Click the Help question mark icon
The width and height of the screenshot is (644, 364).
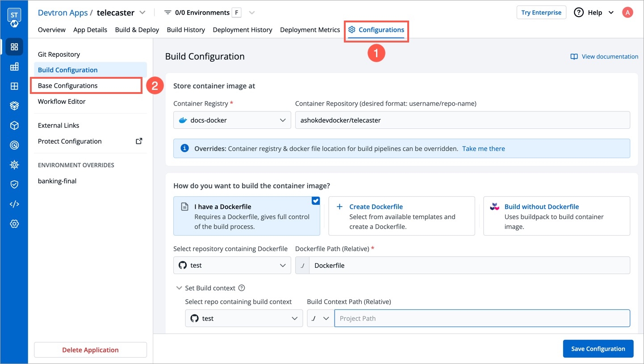[x=579, y=13]
